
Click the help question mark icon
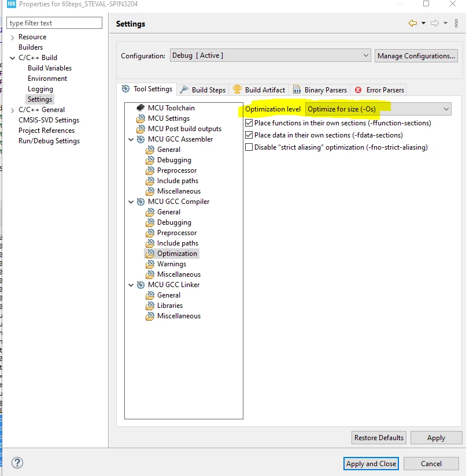pos(17,463)
